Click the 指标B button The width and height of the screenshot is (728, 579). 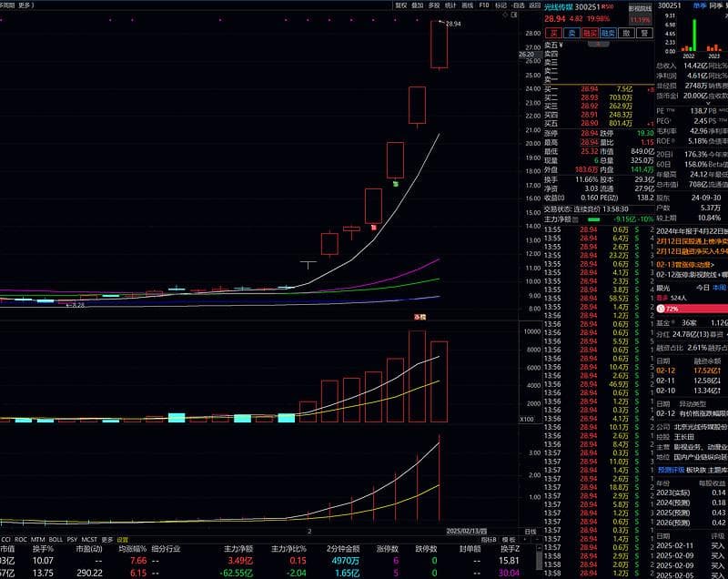pos(489,540)
